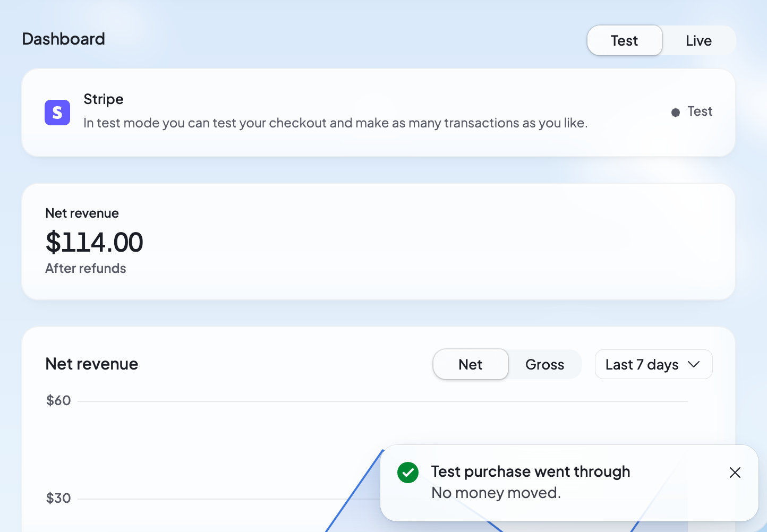
Task: Click the Net revenue label above $114.00
Action: (82, 213)
